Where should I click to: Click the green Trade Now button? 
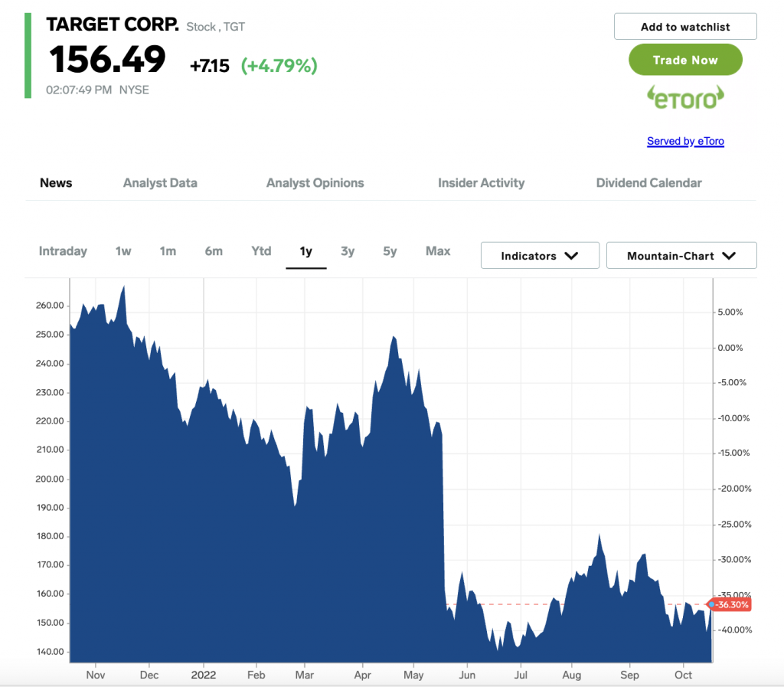[x=685, y=60]
